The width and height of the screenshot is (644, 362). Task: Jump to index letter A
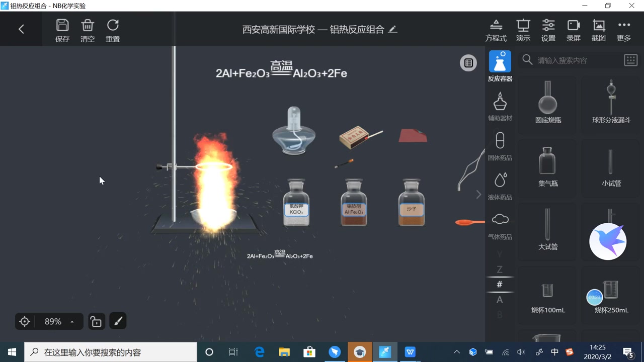(x=500, y=300)
